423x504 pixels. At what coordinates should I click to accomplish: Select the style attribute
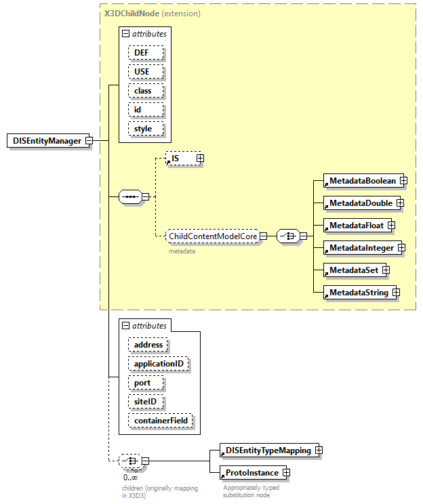(146, 129)
